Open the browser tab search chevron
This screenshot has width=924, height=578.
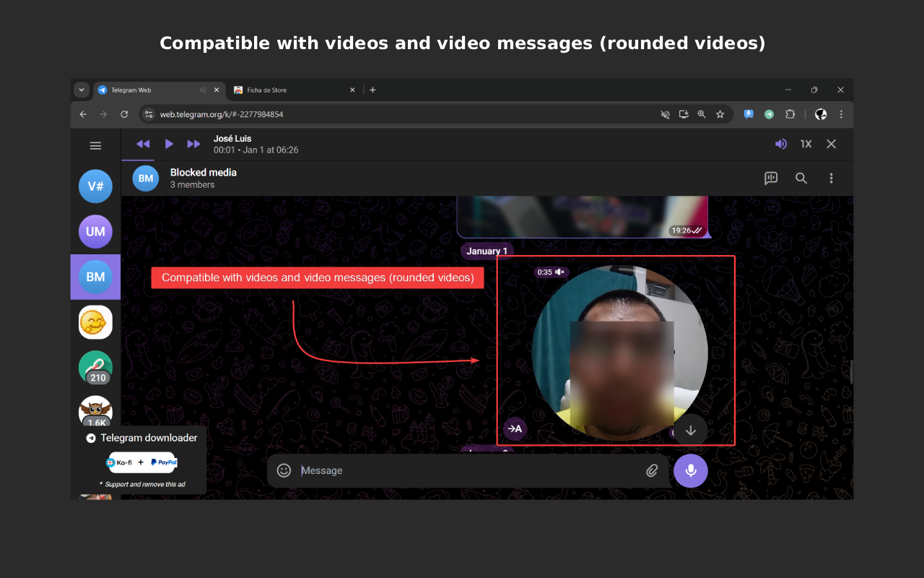[81, 90]
